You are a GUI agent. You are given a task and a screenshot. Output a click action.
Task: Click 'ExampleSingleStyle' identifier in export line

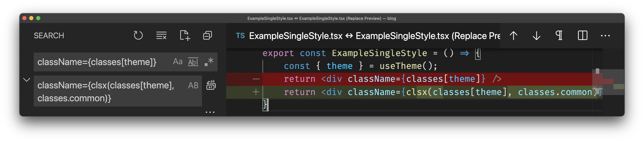click(x=380, y=53)
